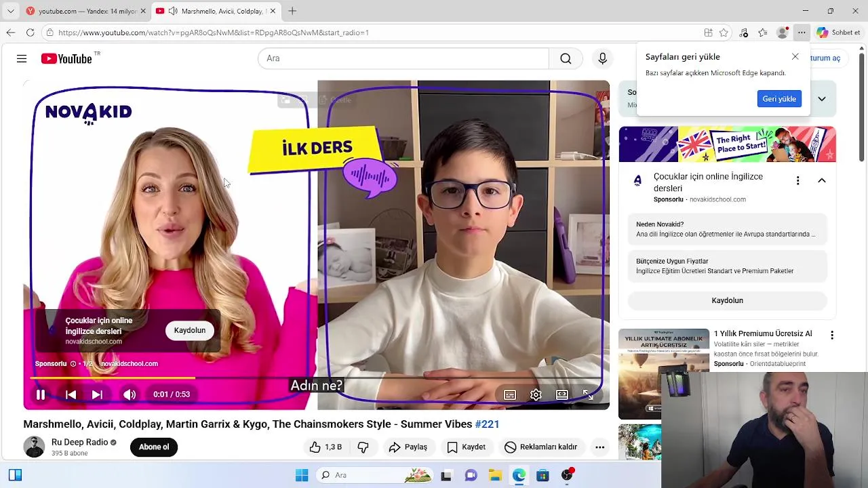The height and width of the screenshot is (488, 868).
Task: Focus the YouTube search field
Action: tap(403, 58)
